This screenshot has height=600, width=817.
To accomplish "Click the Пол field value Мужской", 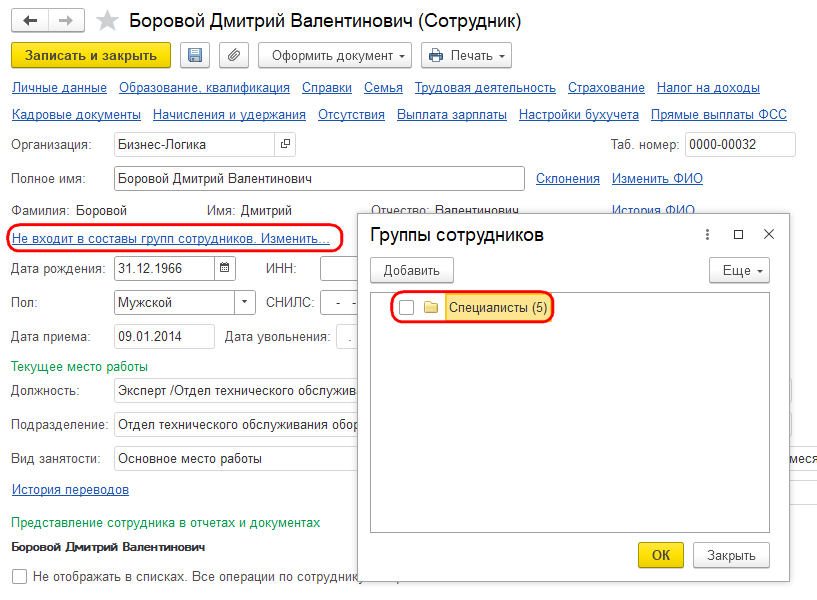I will (x=174, y=302).
